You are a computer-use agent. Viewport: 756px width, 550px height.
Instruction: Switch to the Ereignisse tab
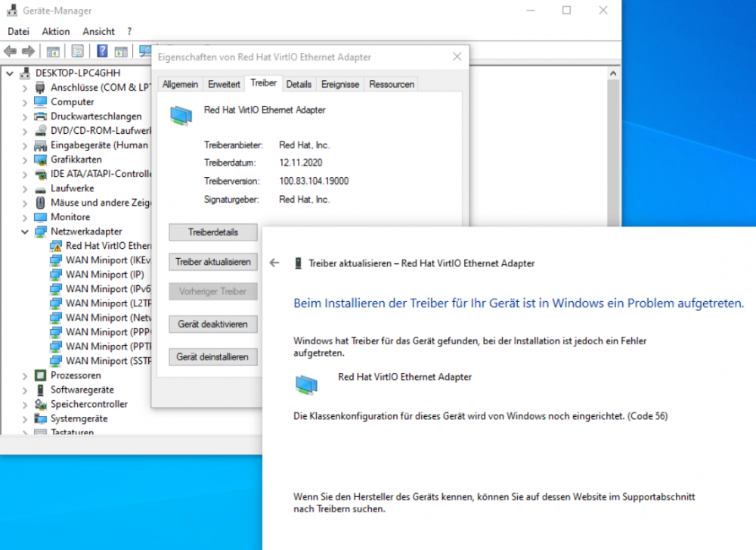(340, 85)
